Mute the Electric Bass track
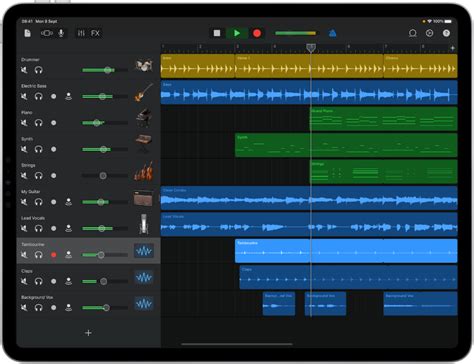This screenshot has height=364, width=474. pyautogui.click(x=24, y=96)
